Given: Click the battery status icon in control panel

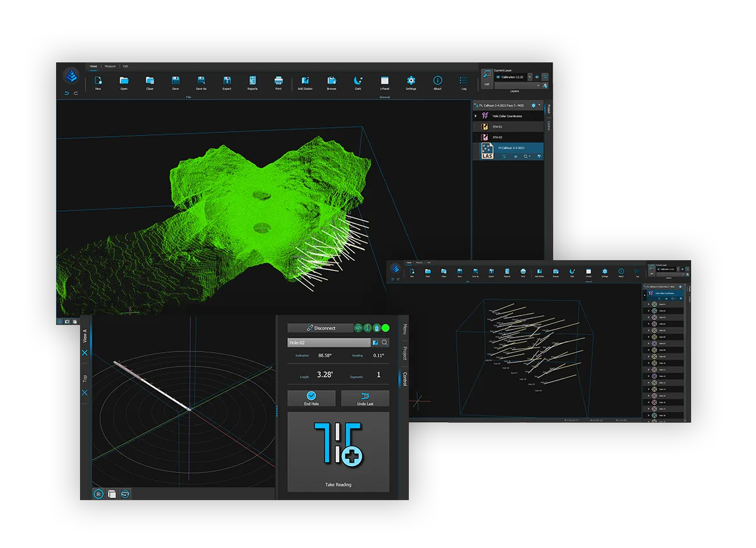Looking at the screenshot, I should click(x=377, y=328).
